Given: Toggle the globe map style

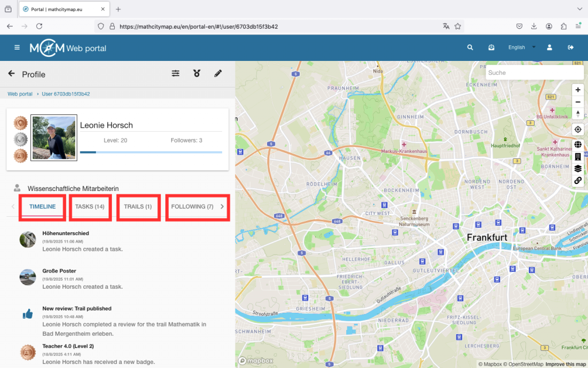Looking at the screenshot, I should click(x=578, y=145).
